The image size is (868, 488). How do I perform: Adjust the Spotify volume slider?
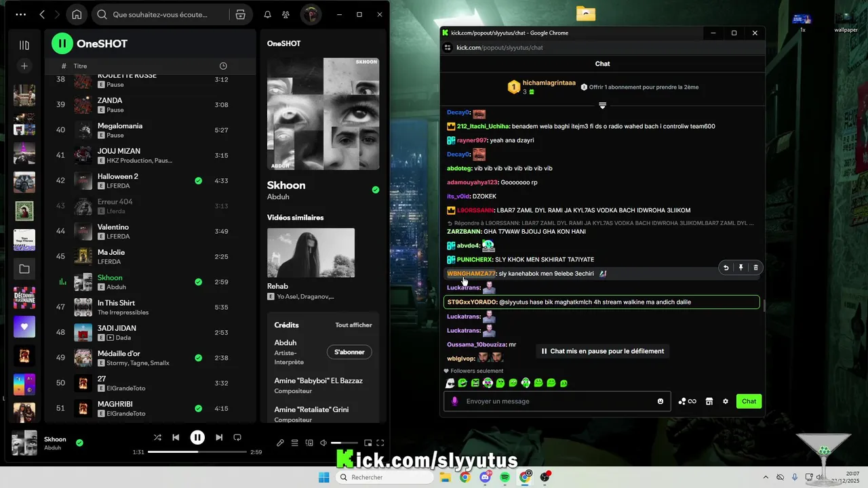coord(344,443)
